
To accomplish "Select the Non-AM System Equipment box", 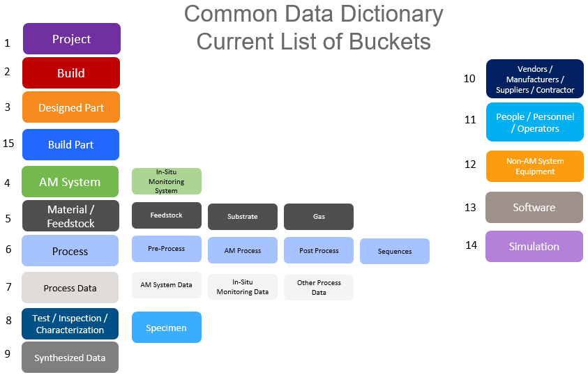I will [535, 167].
